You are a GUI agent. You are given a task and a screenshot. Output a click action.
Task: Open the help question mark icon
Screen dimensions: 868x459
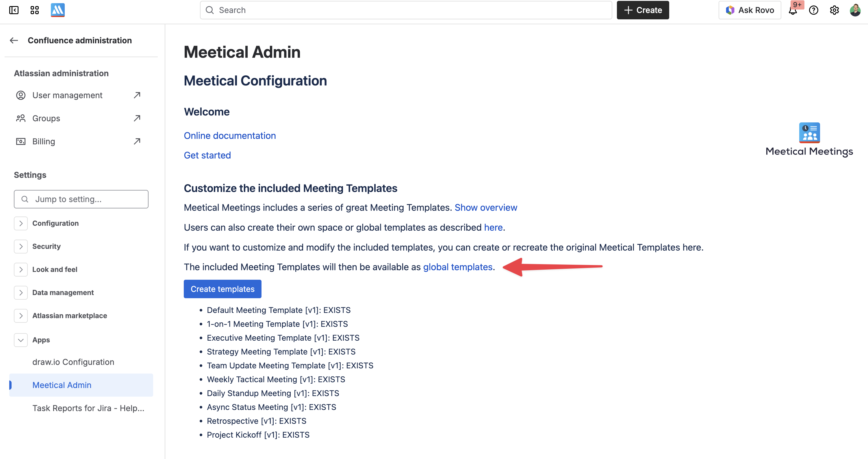click(x=814, y=10)
